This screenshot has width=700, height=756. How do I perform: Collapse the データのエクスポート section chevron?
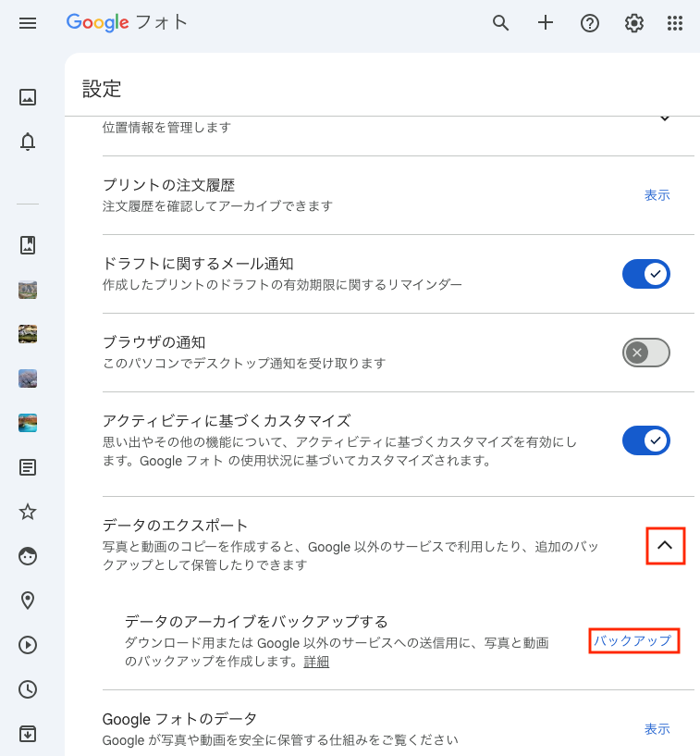click(x=665, y=545)
